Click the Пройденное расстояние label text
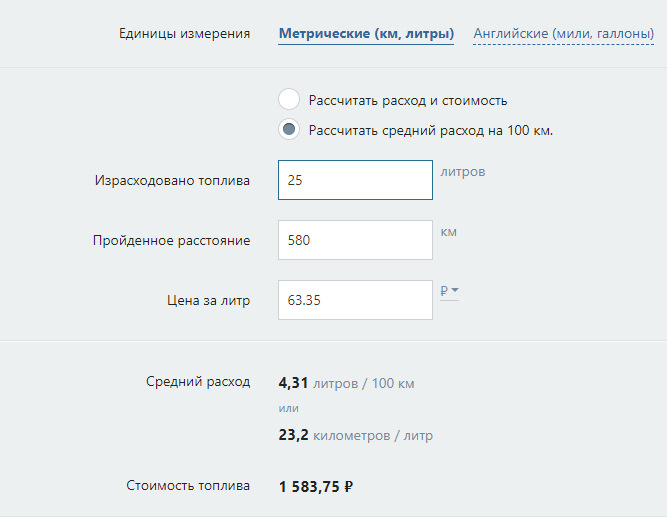Screen dimensions: 667x517 (x=171, y=240)
